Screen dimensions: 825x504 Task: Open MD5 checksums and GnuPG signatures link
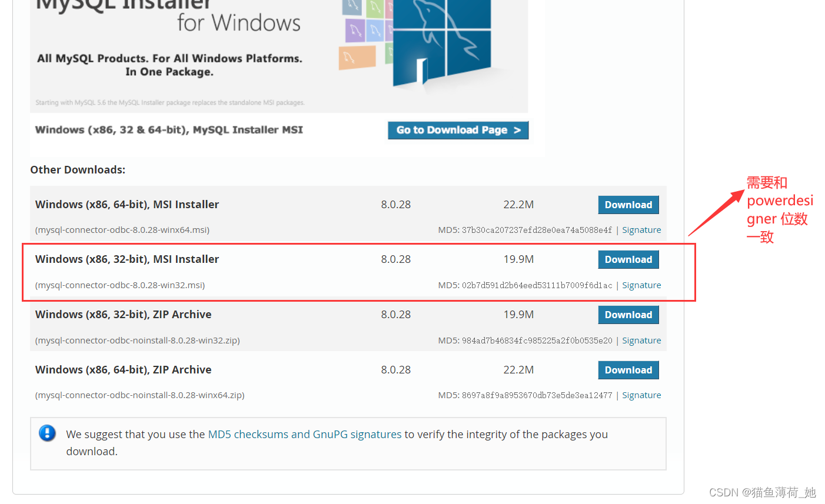click(x=305, y=434)
